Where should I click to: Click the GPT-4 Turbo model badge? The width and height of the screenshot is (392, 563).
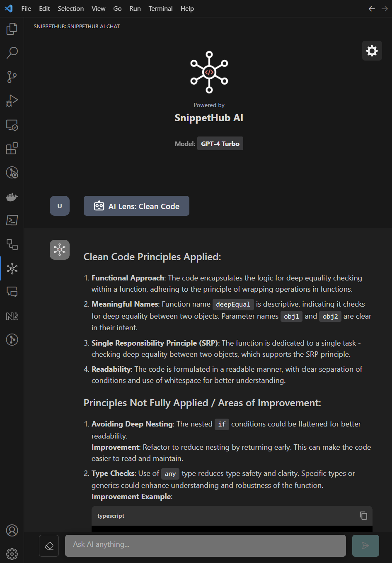tap(220, 144)
